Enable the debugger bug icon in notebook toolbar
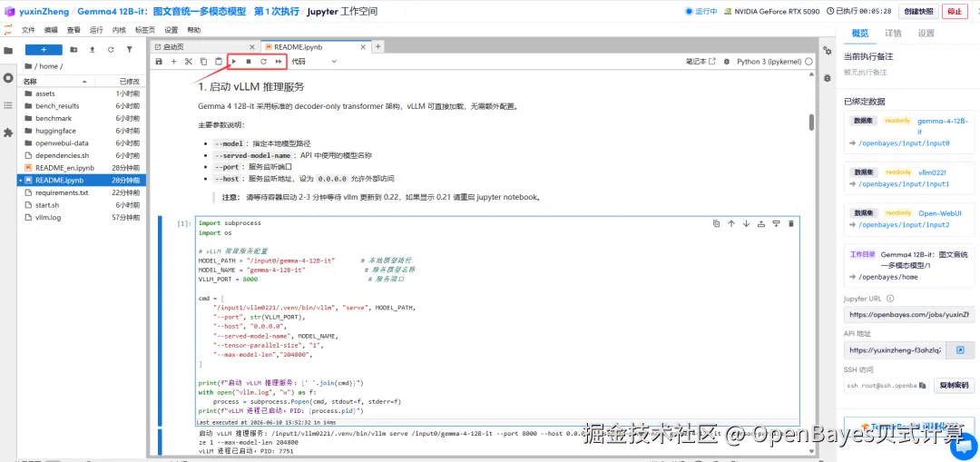This screenshot has width=980, height=462. [726, 61]
